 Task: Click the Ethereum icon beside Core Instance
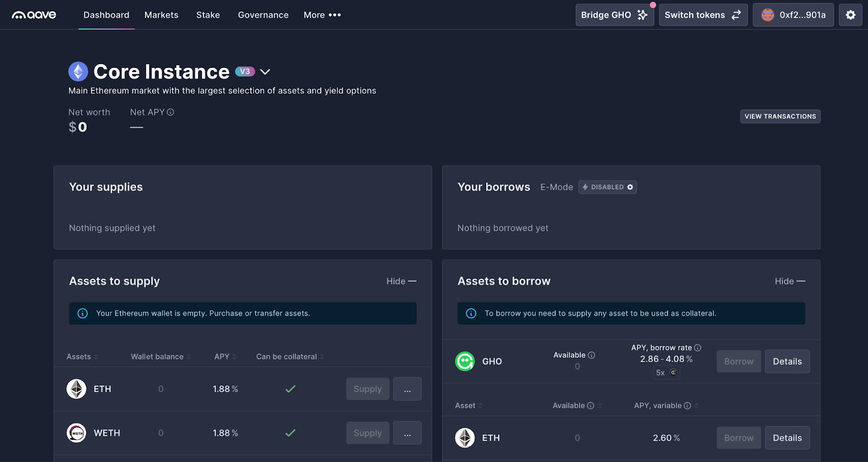pos(78,72)
